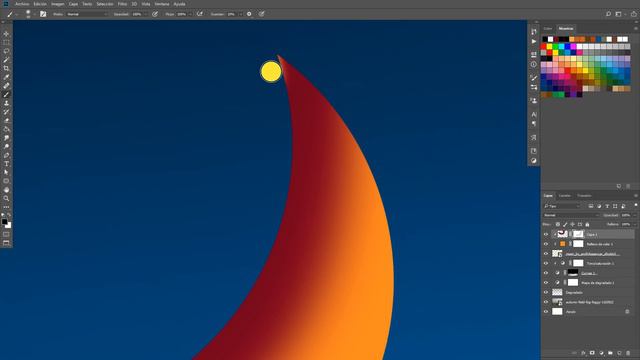This screenshot has width=640, height=360.
Task: Click the smoothing options gear icon
Action: pyautogui.click(x=249, y=14)
